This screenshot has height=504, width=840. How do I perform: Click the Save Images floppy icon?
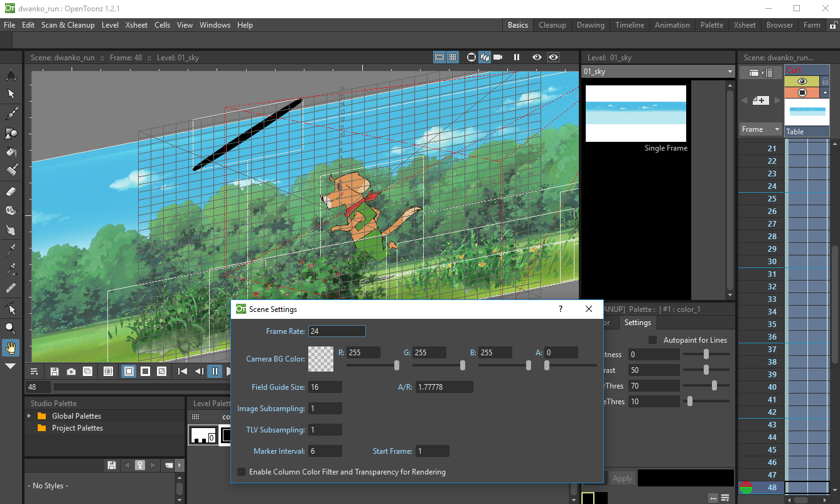(55, 372)
